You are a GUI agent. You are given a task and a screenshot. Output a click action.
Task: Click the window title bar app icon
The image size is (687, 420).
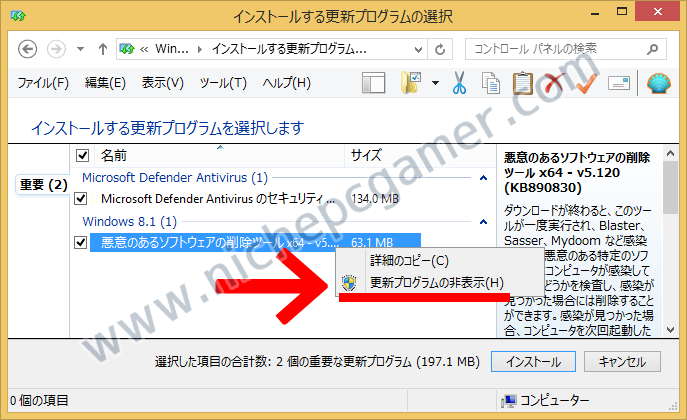pyautogui.click(x=18, y=16)
